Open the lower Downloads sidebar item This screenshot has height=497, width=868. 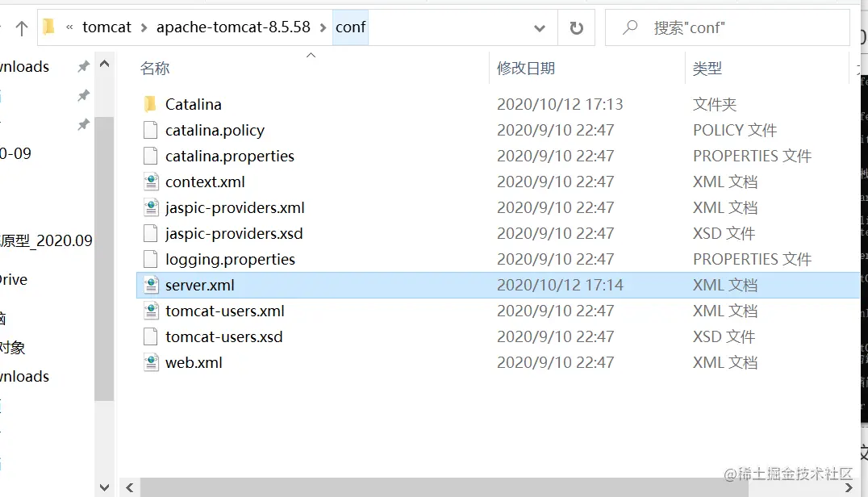coord(24,376)
